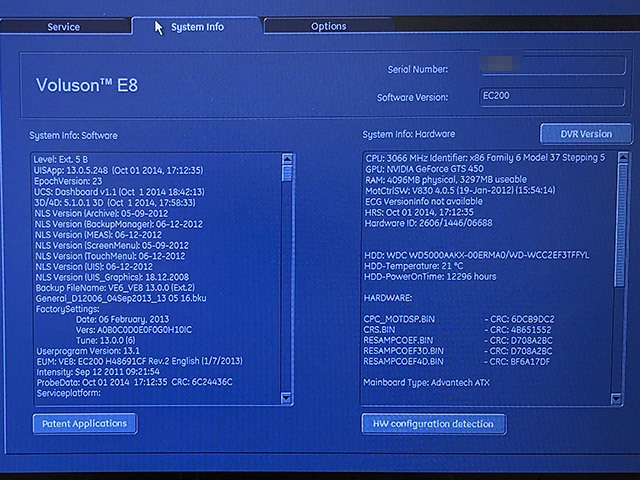Select the NLS Version (TouchMenu) line

point(110,256)
